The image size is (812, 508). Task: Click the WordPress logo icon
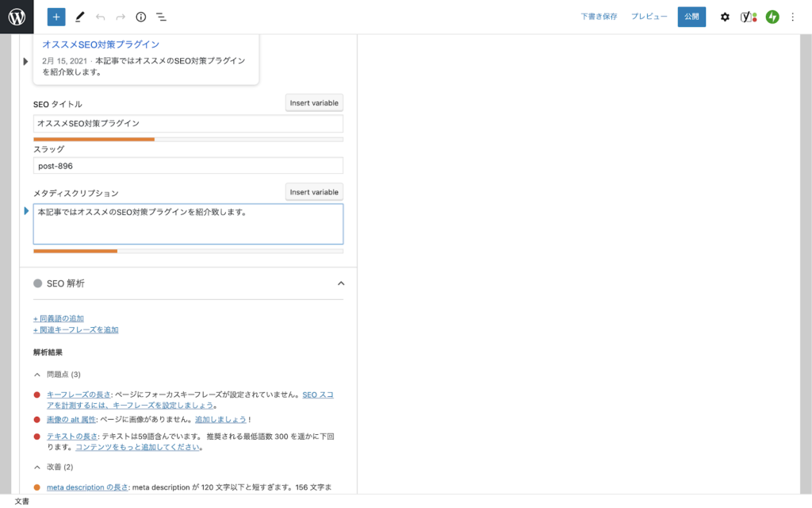(17, 17)
